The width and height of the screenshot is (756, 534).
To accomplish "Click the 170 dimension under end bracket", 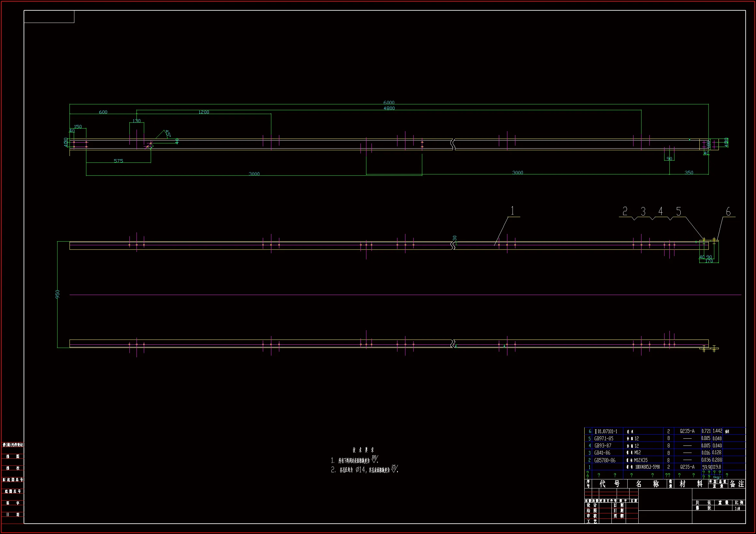I will pos(709,261).
